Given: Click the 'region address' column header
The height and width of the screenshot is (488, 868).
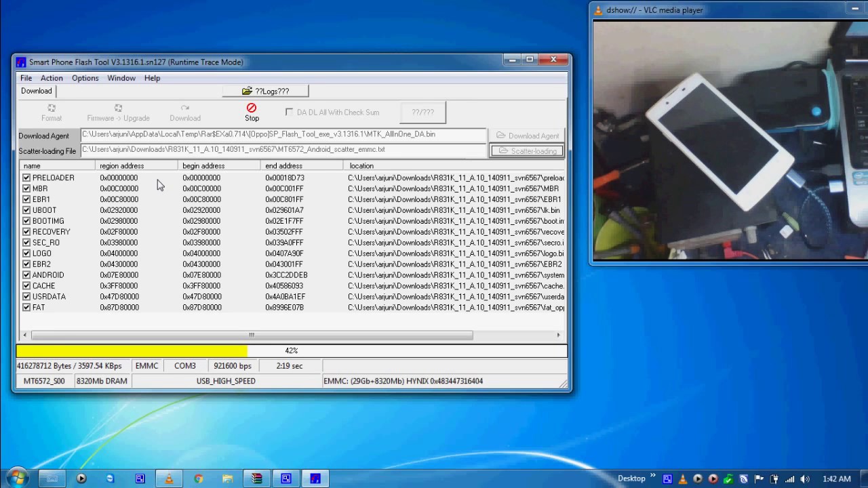Looking at the screenshot, I should [x=137, y=165].
